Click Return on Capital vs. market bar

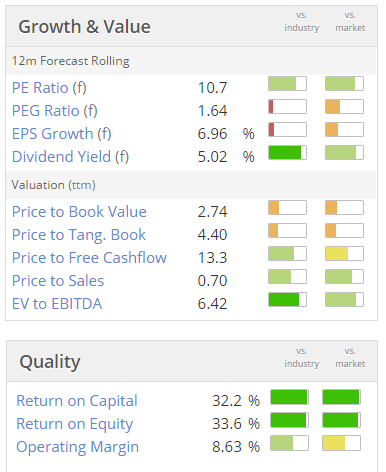[x=341, y=397]
